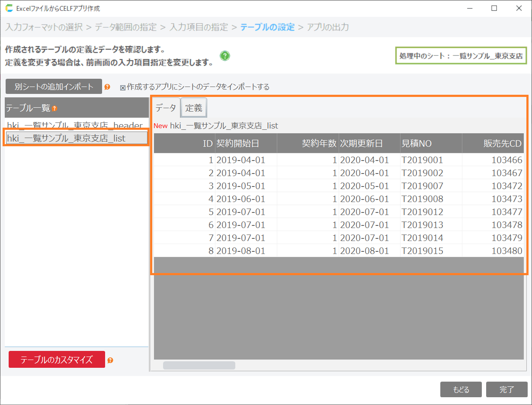Click the horizontal scrollbar under the data grid
The width and height of the screenshot is (532, 405).
(199, 366)
